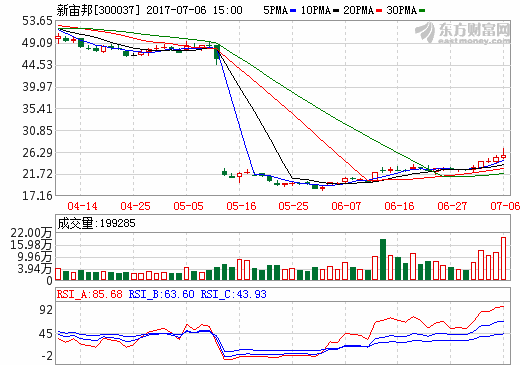
Task: Click the 10PMA legend label
Action: (316, 10)
